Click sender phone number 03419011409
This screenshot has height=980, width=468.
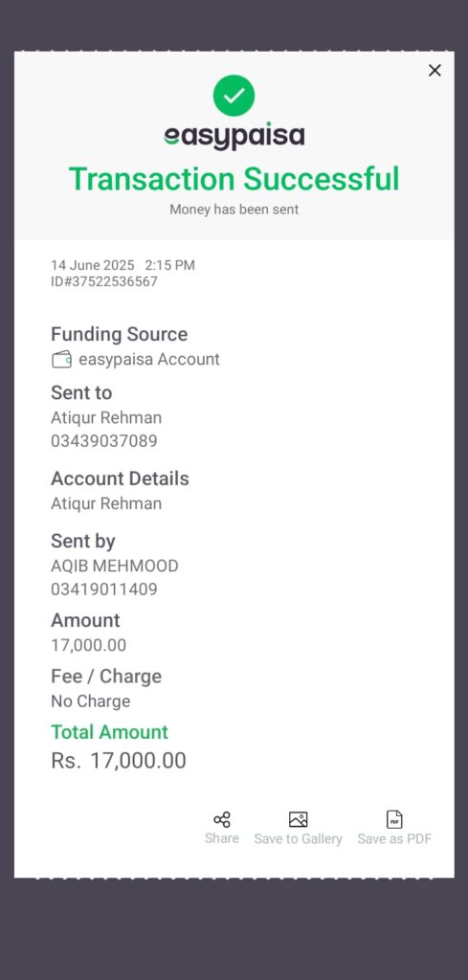(x=103, y=590)
